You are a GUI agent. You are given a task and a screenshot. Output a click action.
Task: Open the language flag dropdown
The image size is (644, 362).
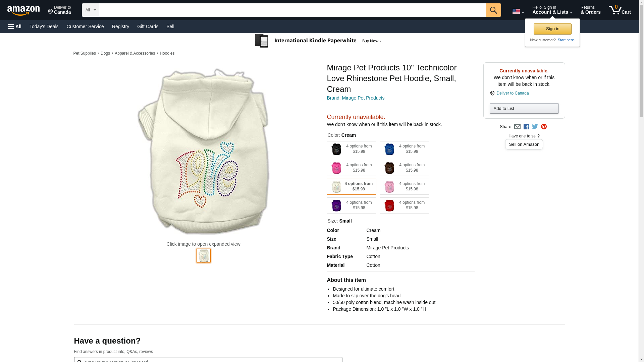point(518,12)
